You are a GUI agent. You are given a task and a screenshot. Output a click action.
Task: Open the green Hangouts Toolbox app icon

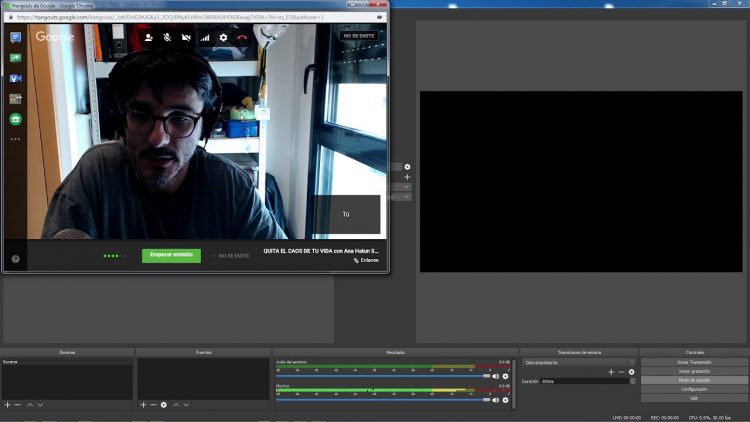click(x=15, y=119)
